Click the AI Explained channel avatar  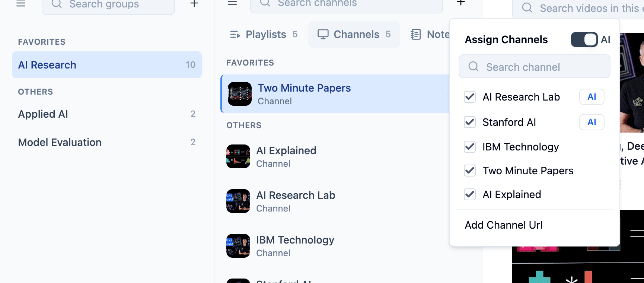click(238, 156)
